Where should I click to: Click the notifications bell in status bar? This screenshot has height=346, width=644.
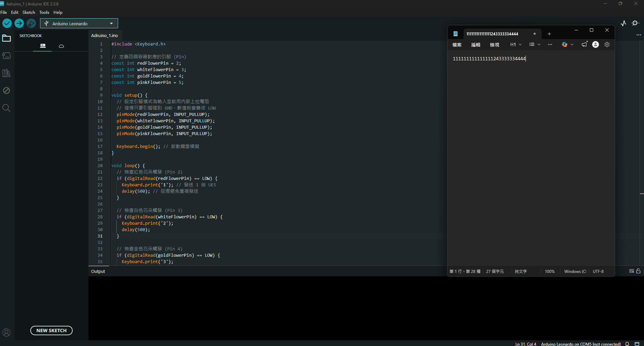(627, 344)
